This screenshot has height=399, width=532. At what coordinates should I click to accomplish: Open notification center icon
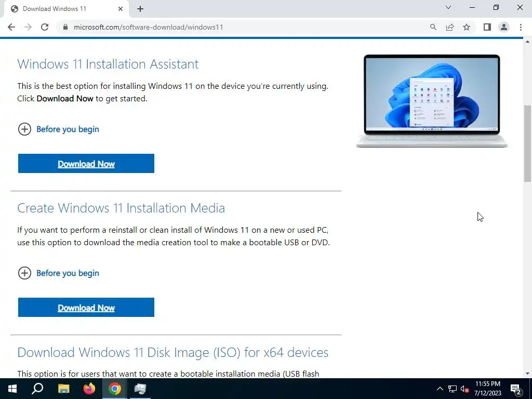(x=516, y=389)
